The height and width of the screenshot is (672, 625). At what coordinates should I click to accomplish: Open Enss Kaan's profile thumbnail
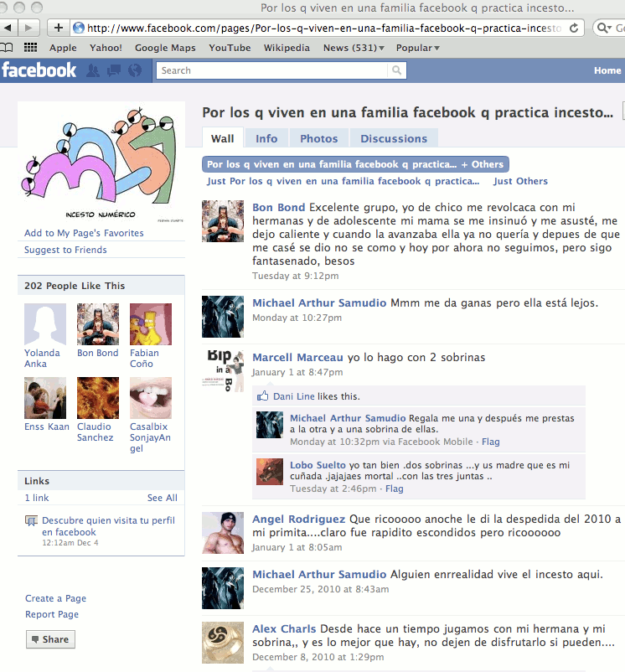[45, 398]
